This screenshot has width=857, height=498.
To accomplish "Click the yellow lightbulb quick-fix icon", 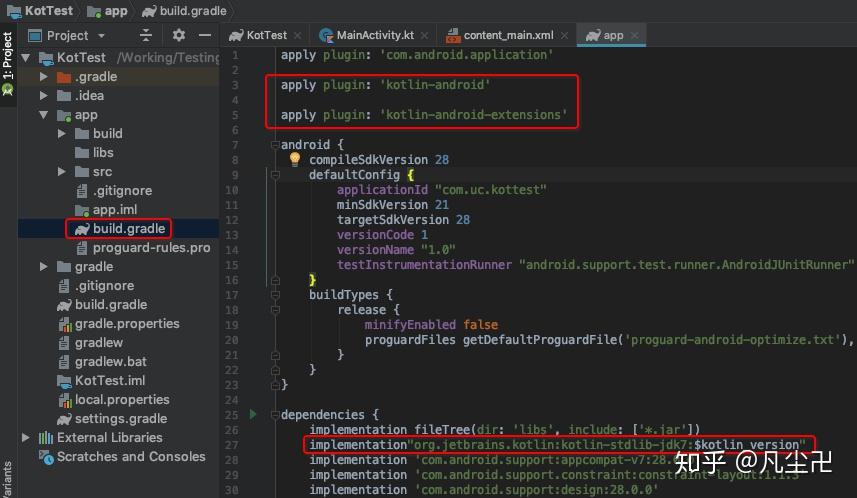I will 295,159.
